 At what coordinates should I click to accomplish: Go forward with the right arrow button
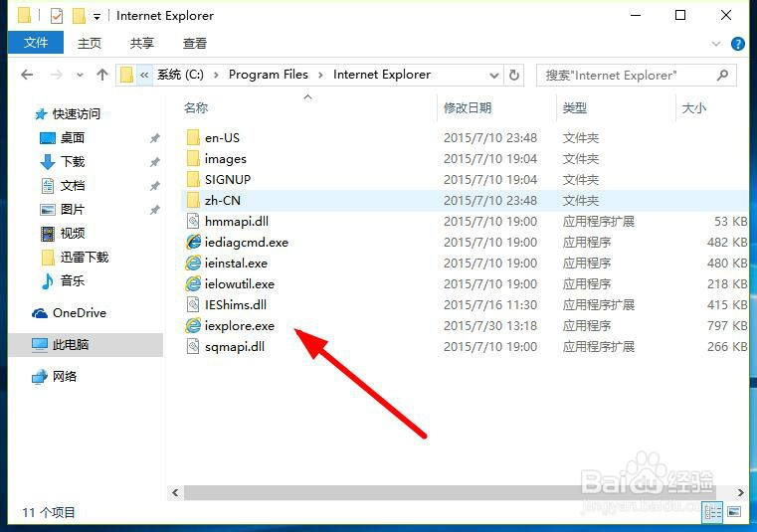[x=57, y=75]
